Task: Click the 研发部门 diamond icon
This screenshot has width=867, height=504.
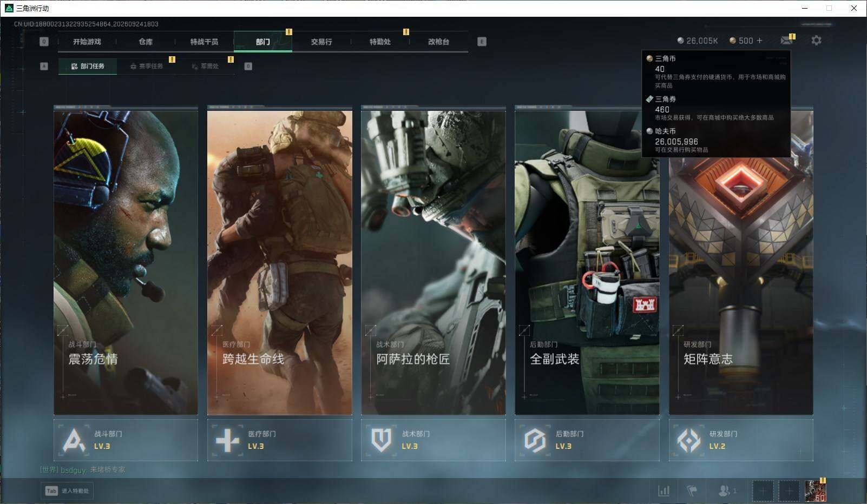Action: coord(689,440)
